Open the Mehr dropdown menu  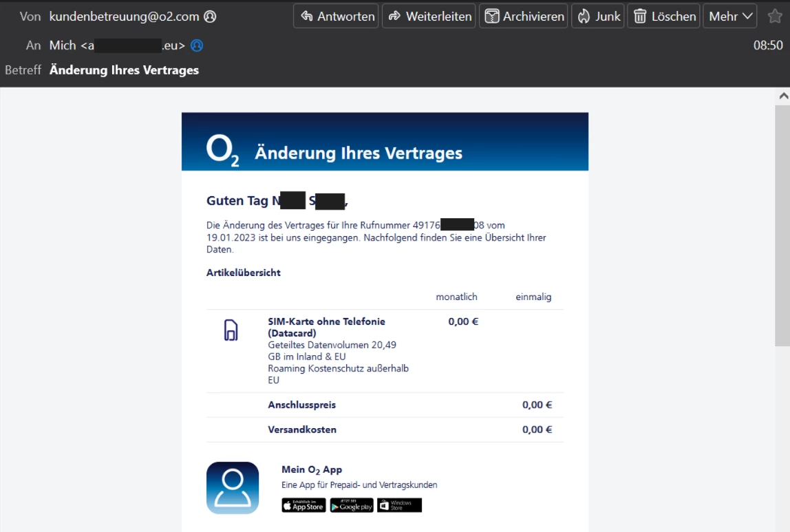coord(730,16)
